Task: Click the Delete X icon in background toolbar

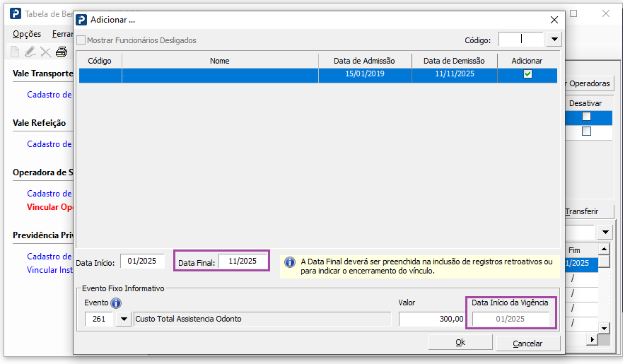Action: click(x=46, y=52)
